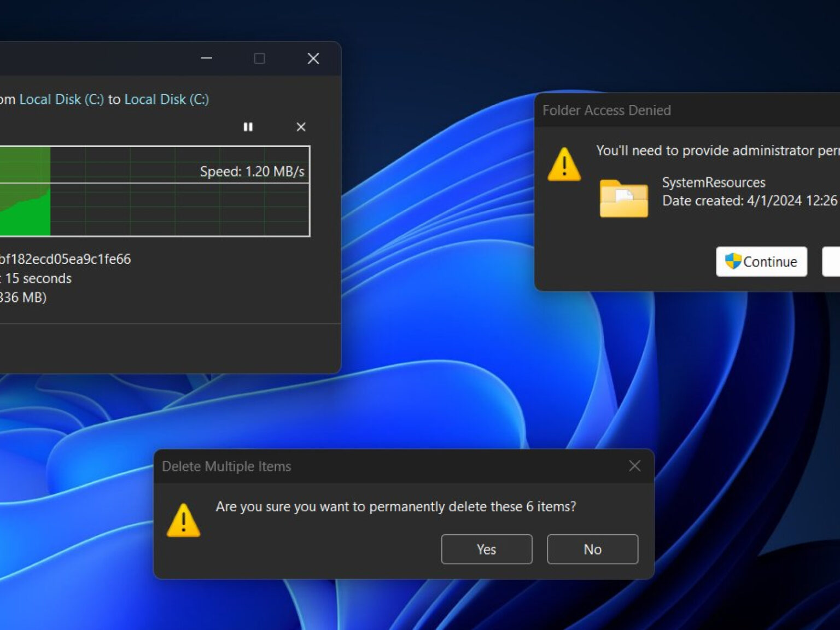840x630 pixels.
Task: Click the 15 seconds time remaining text
Action: (x=38, y=278)
